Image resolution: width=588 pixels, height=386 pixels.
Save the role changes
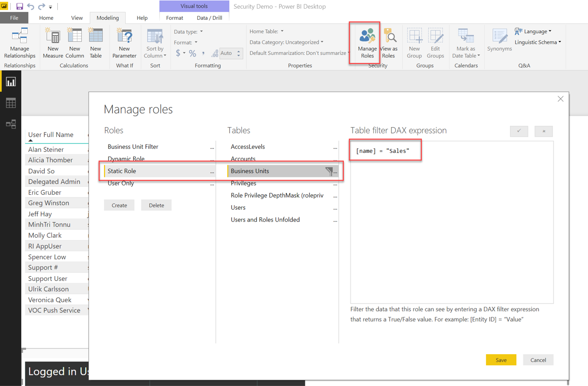(x=501, y=359)
